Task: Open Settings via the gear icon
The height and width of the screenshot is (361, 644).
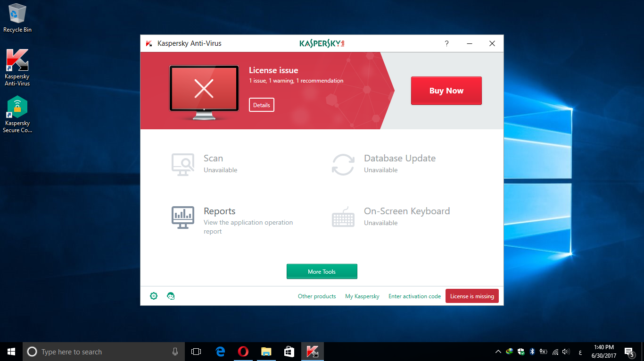Action: point(154,296)
